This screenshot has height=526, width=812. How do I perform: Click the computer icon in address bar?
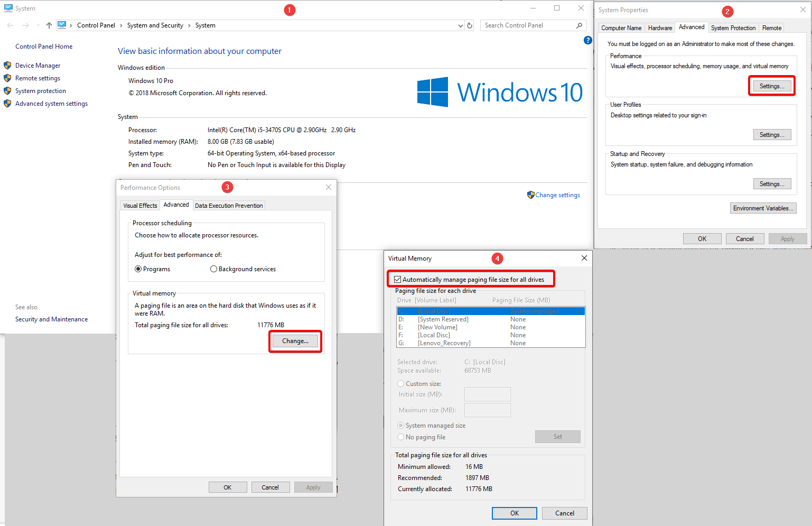pyautogui.click(x=62, y=25)
